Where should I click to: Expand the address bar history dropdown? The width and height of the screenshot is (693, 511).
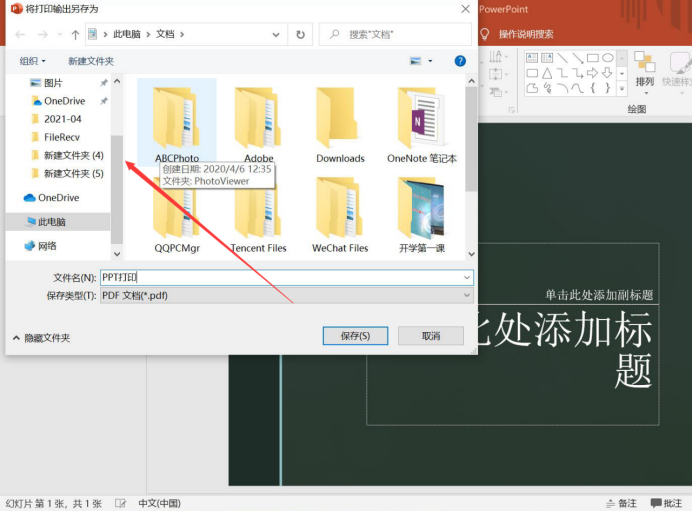click(x=276, y=34)
